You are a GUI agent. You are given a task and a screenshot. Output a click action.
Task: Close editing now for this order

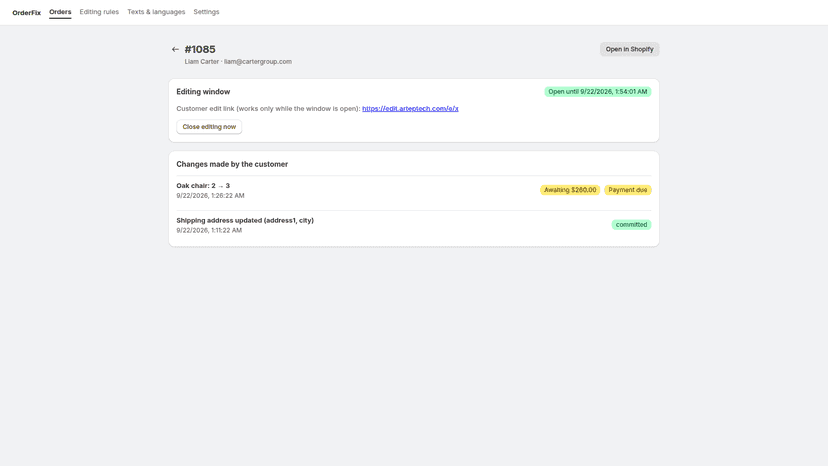[209, 127]
